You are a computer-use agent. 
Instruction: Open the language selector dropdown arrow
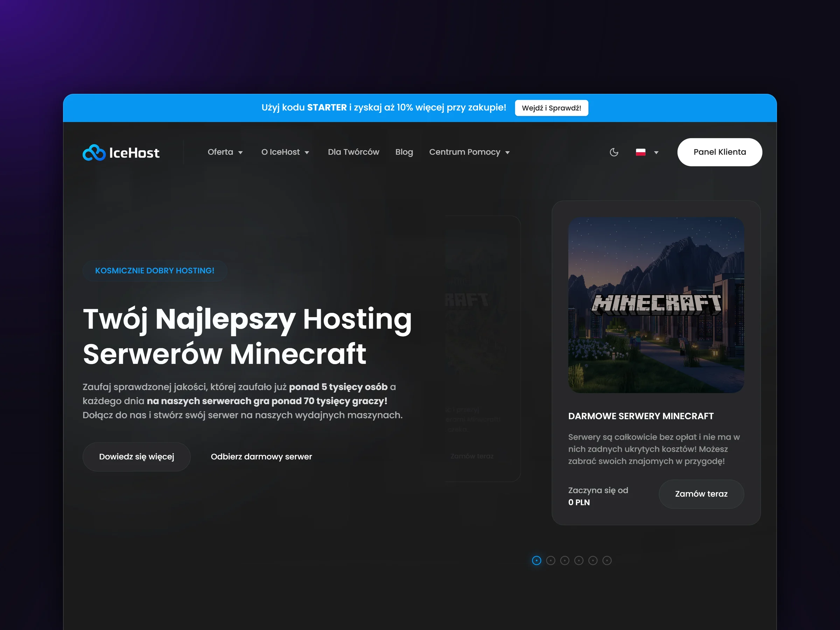tap(656, 153)
